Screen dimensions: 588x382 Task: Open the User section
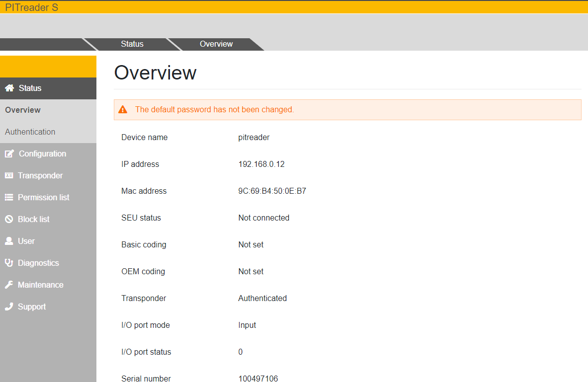[x=48, y=241]
